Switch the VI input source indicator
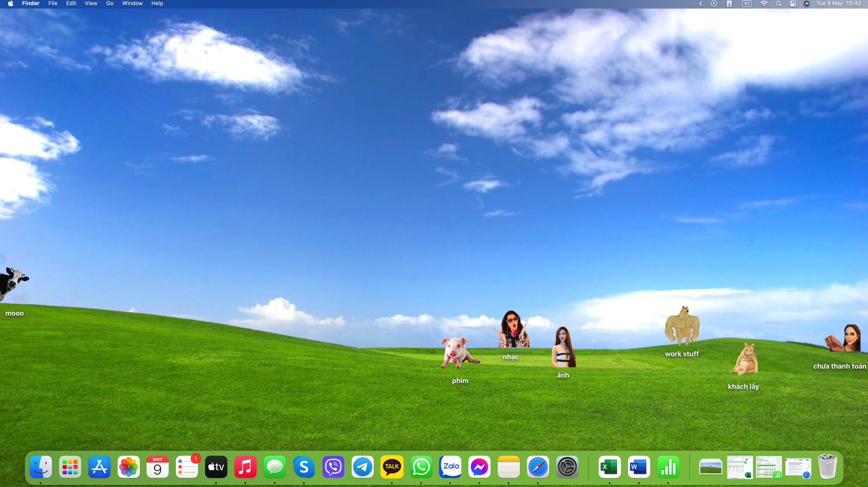This screenshot has height=487, width=868. (746, 3)
